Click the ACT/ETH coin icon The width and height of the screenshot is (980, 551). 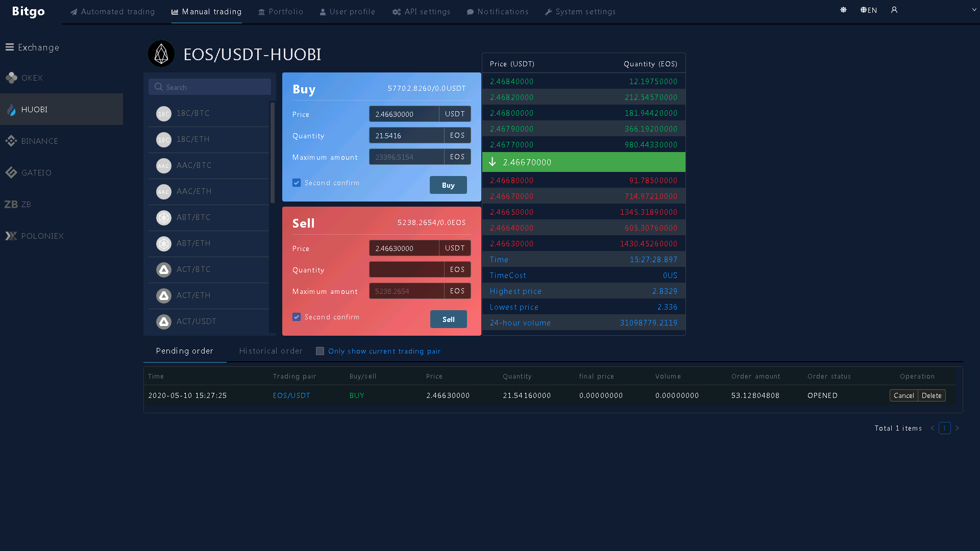(x=163, y=296)
